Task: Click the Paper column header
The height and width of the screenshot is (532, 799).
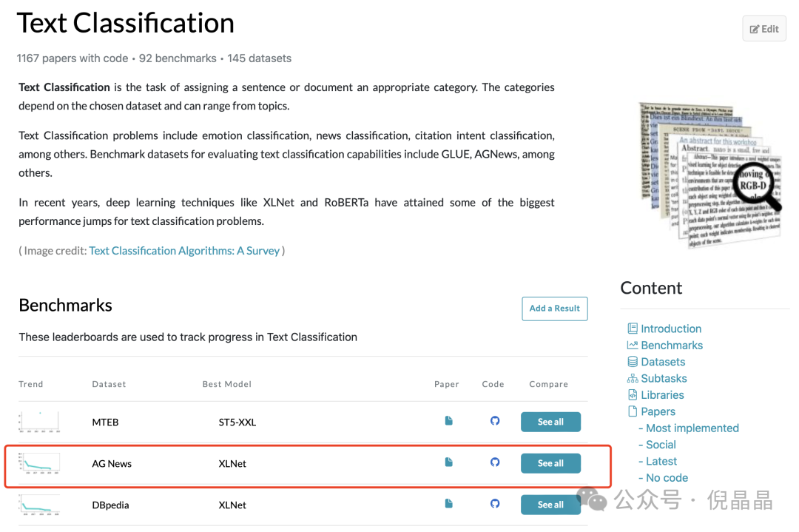Action: 446,384
